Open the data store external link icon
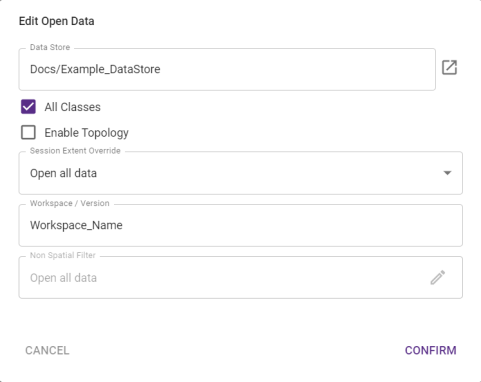Screen dimensions: 481x382 point(449,68)
